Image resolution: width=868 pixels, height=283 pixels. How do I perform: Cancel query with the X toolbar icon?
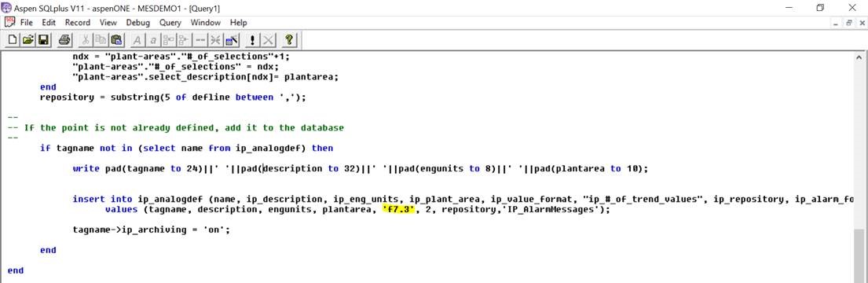click(268, 40)
